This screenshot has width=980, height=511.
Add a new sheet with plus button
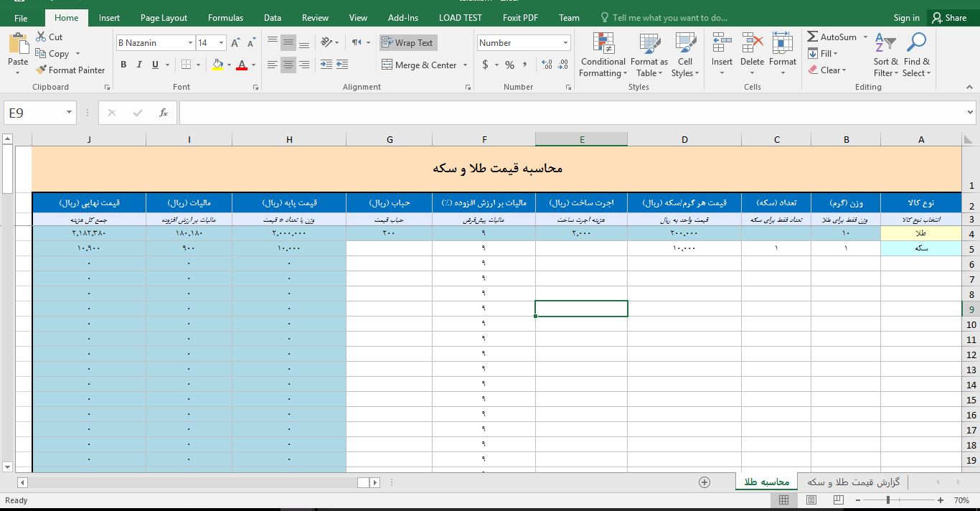705,482
